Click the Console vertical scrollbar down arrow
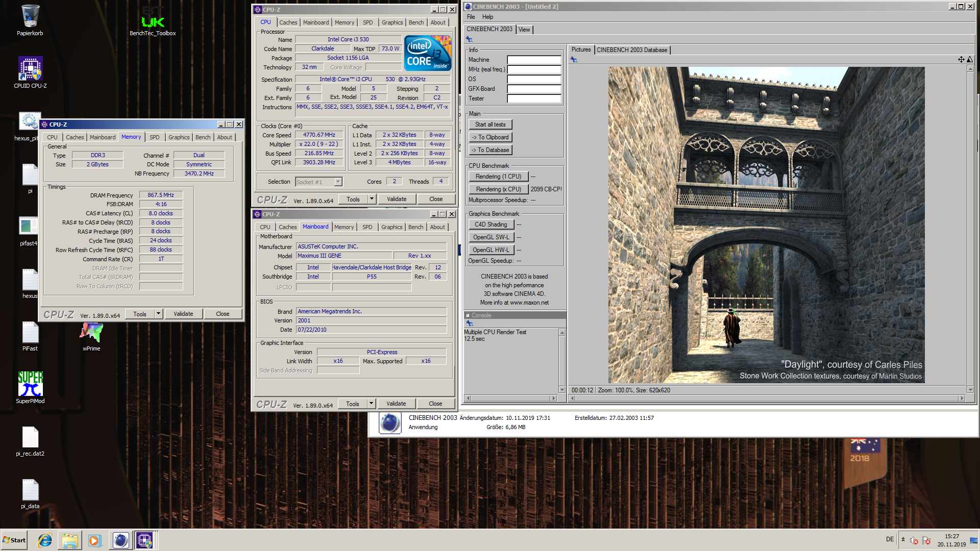980x551 pixels. pyautogui.click(x=562, y=389)
